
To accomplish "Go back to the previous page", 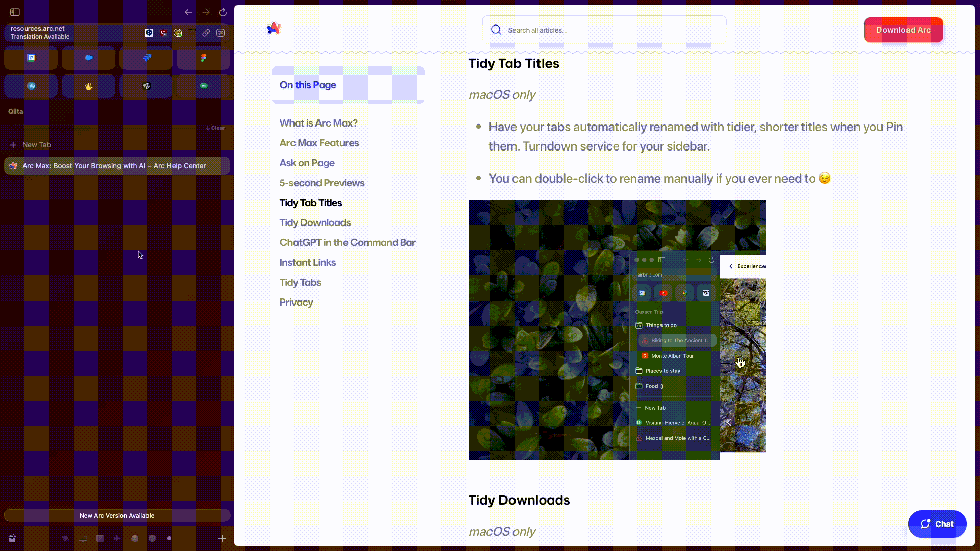I will point(188,12).
